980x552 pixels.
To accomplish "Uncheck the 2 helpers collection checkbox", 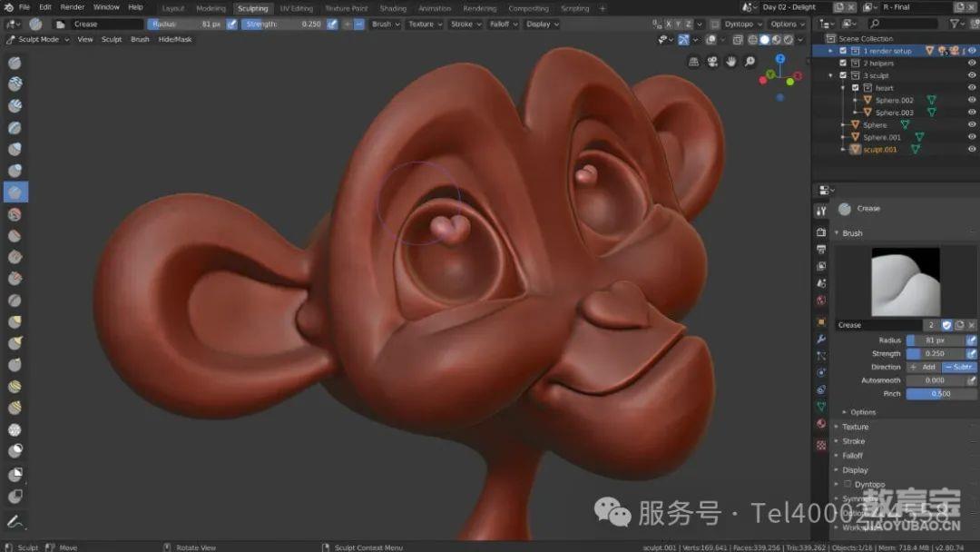I will click(843, 64).
